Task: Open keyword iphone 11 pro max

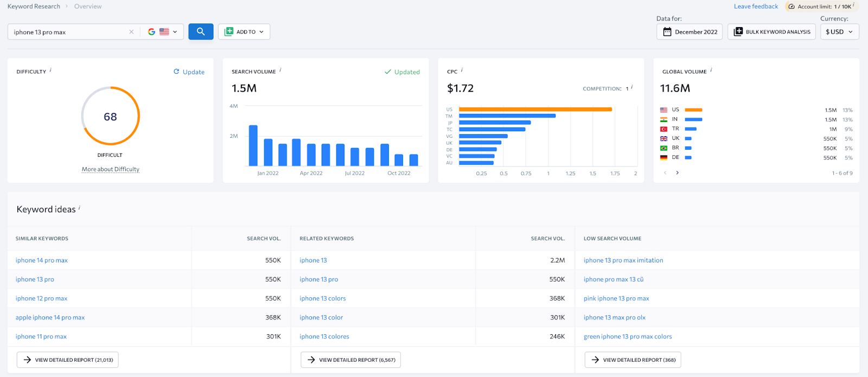Action: [x=41, y=336]
